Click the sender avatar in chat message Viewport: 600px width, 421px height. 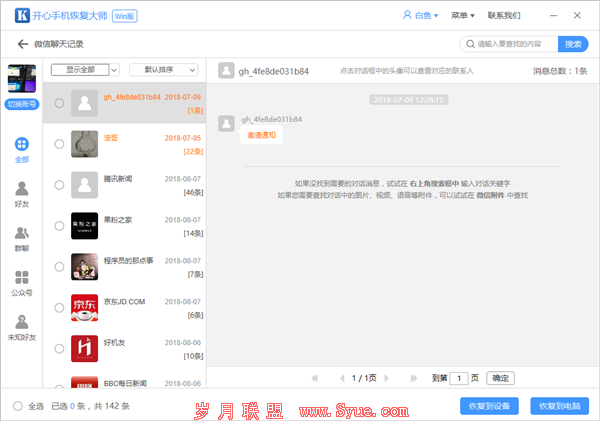(226, 123)
